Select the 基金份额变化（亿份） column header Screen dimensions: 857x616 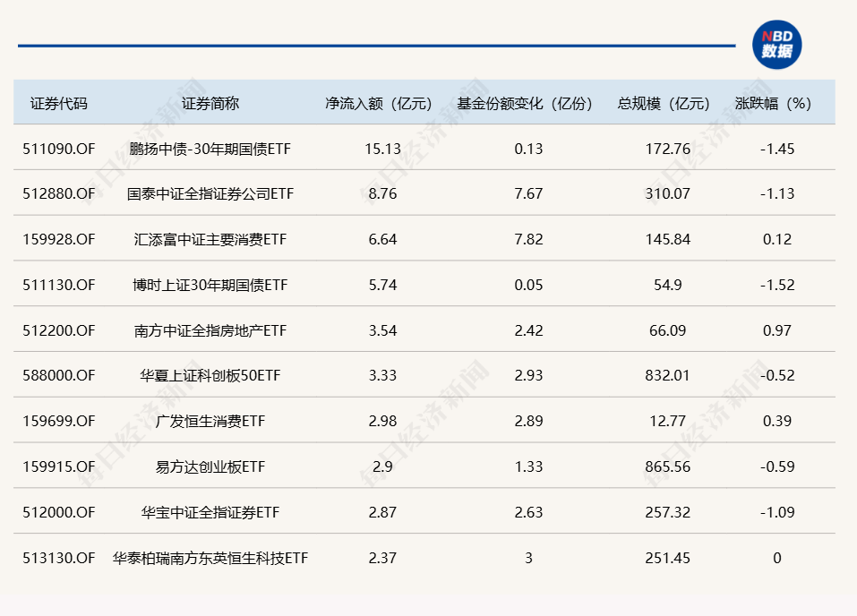pyautogui.click(x=525, y=103)
